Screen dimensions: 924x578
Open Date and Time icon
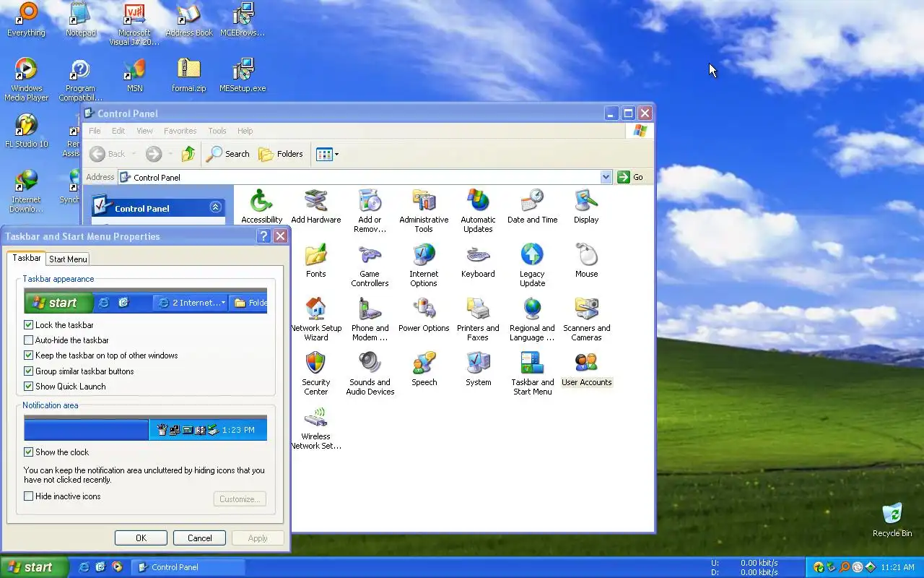[x=532, y=206]
